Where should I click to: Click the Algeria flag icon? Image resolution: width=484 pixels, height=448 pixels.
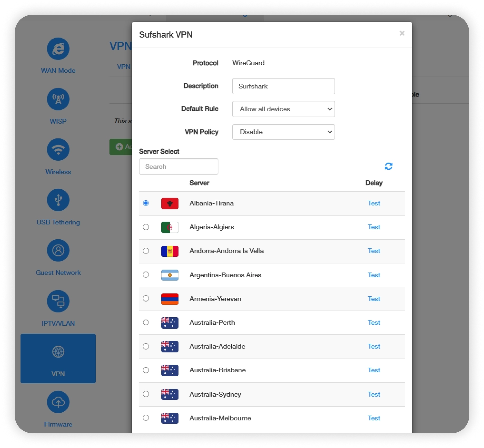coord(170,227)
